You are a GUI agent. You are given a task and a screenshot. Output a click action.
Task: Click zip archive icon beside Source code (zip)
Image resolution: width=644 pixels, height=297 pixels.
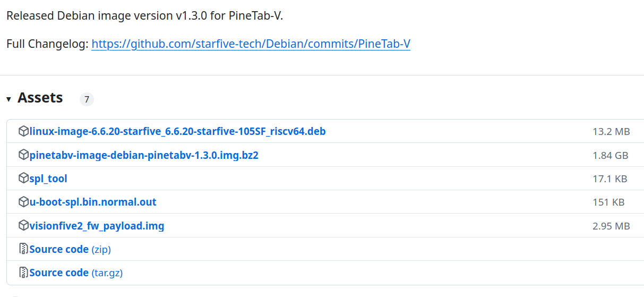23,249
